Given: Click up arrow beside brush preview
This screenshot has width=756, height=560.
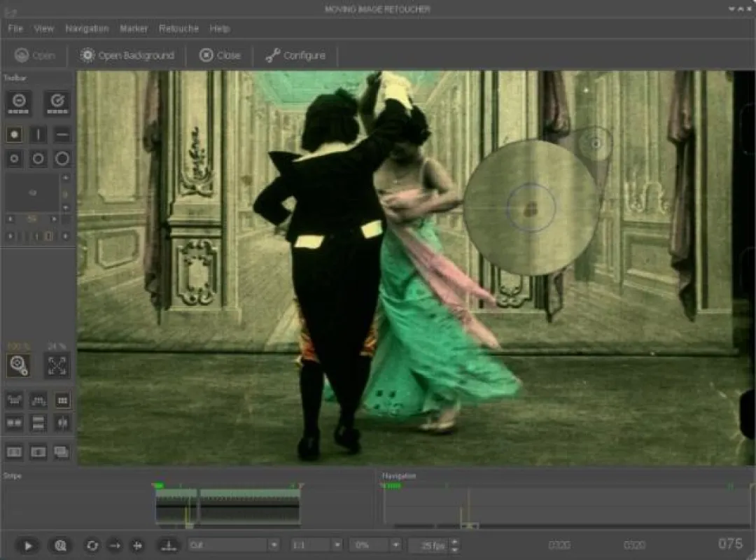Looking at the screenshot, I should pos(66,178).
